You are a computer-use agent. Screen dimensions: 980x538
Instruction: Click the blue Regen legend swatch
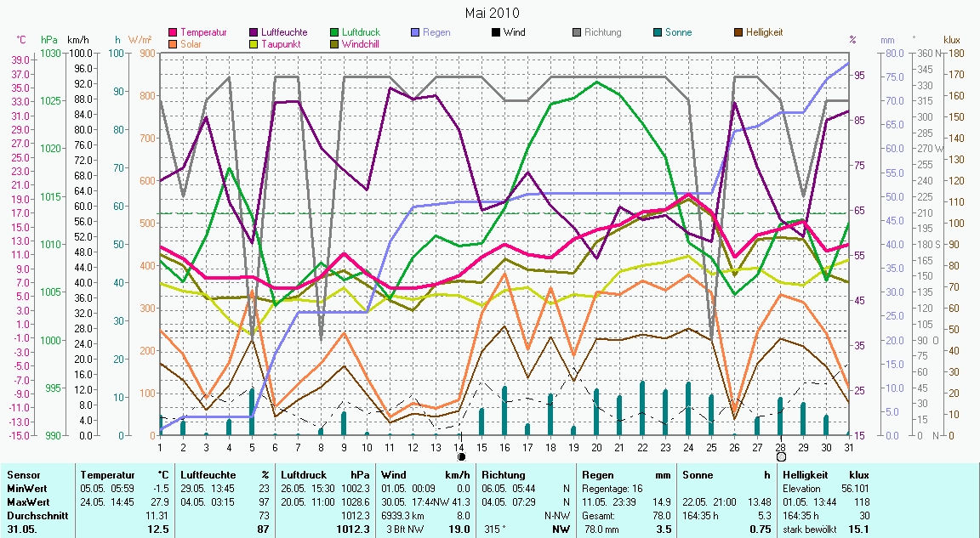pyautogui.click(x=414, y=32)
